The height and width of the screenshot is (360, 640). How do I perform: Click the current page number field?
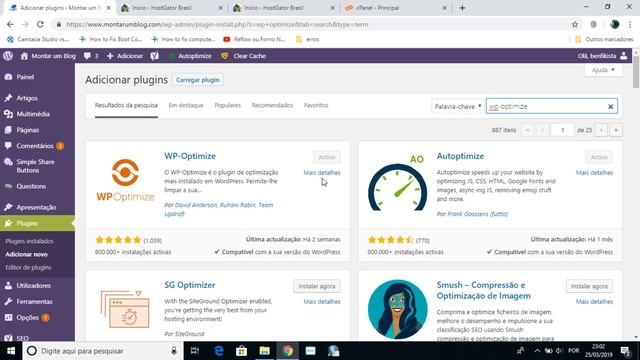[x=562, y=130]
